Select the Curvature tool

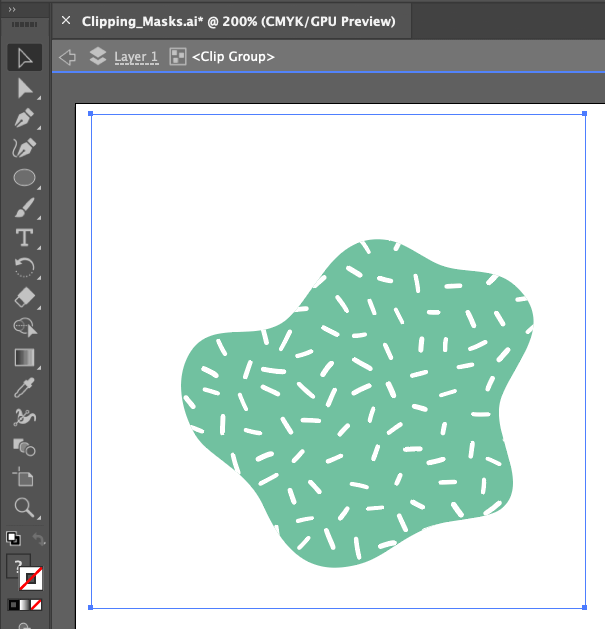pyautogui.click(x=24, y=148)
